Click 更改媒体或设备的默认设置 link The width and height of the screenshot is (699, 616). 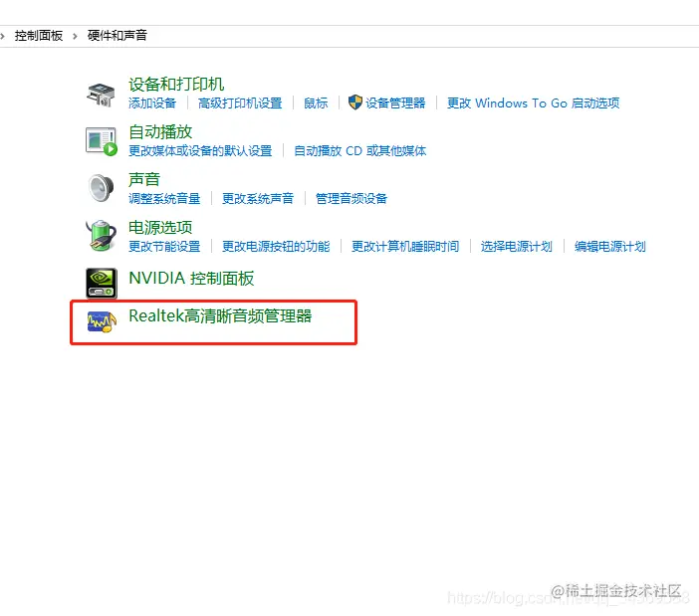(x=200, y=151)
